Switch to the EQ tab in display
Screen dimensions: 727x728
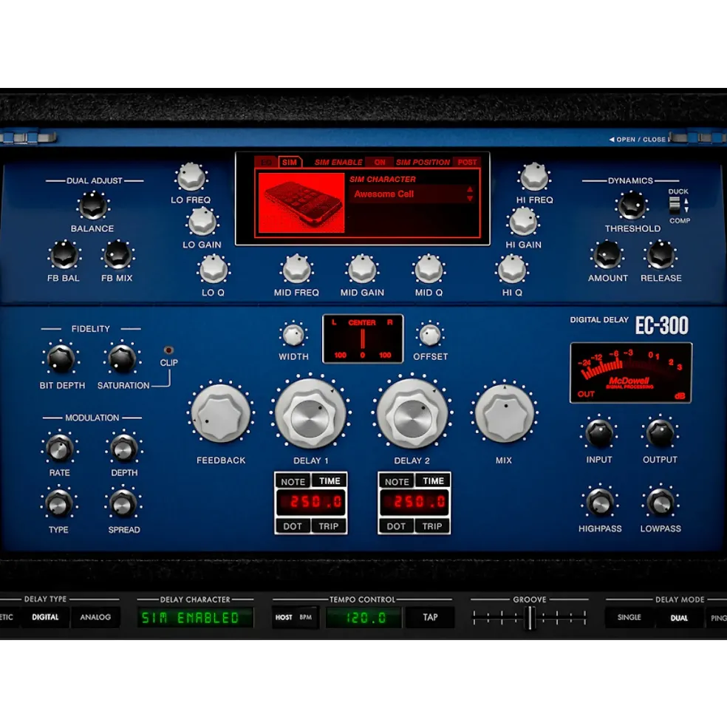[266, 162]
